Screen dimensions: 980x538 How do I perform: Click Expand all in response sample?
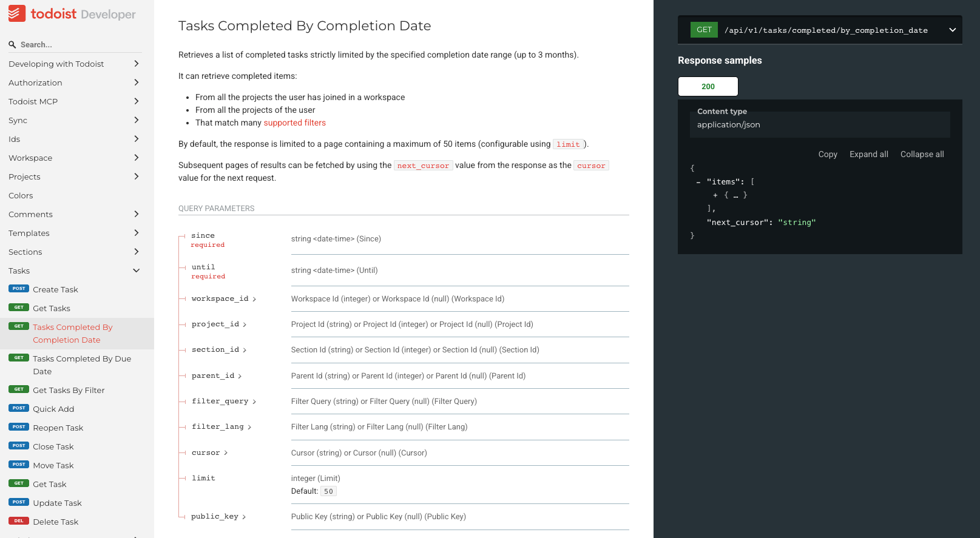[x=868, y=154]
